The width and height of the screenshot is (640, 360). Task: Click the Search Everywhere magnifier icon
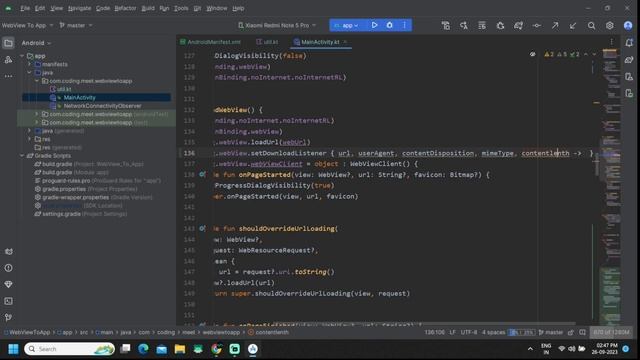click(x=591, y=26)
